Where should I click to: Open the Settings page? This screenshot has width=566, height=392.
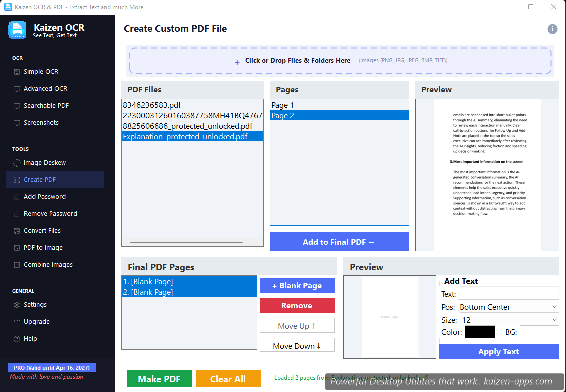pyautogui.click(x=36, y=304)
